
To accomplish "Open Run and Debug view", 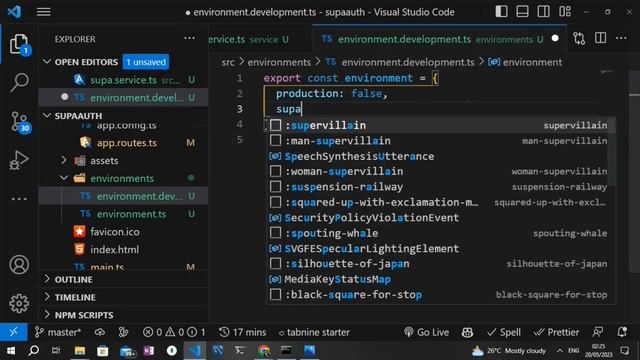I will point(19,160).
